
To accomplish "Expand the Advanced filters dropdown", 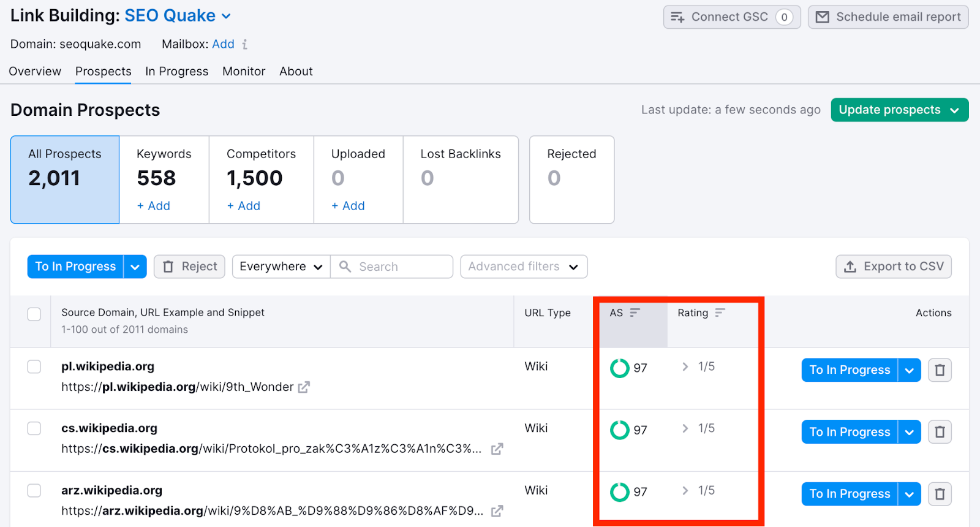I will tap(523, 267).
